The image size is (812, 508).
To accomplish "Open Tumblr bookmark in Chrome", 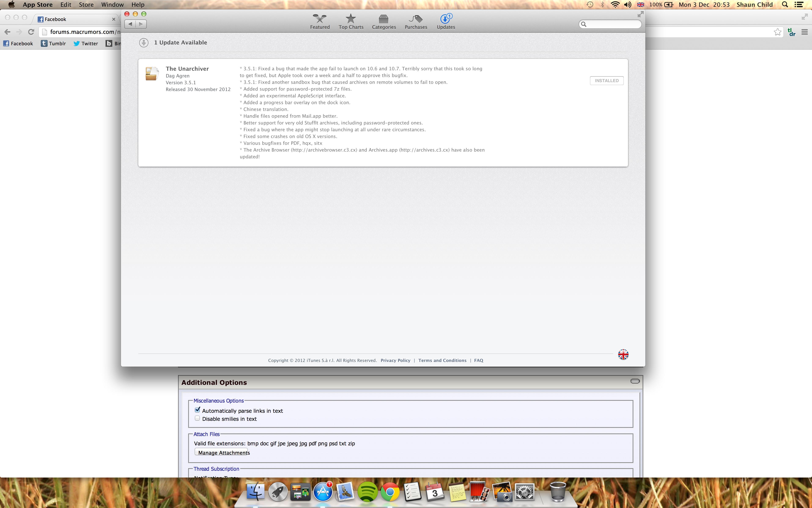I will (x=53, y=43).
